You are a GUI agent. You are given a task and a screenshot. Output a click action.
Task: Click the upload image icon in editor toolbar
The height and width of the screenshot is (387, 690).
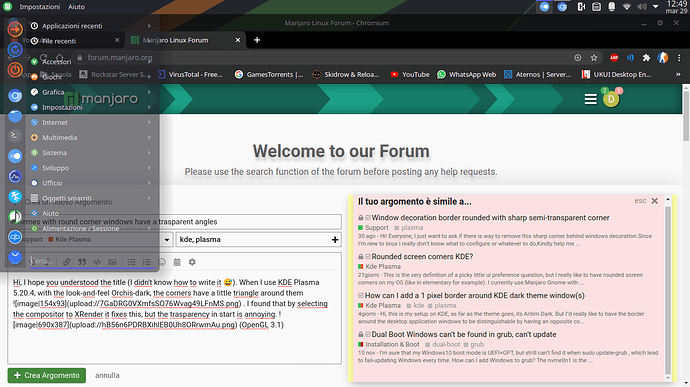pyautogui.click(x=112, y=262)
